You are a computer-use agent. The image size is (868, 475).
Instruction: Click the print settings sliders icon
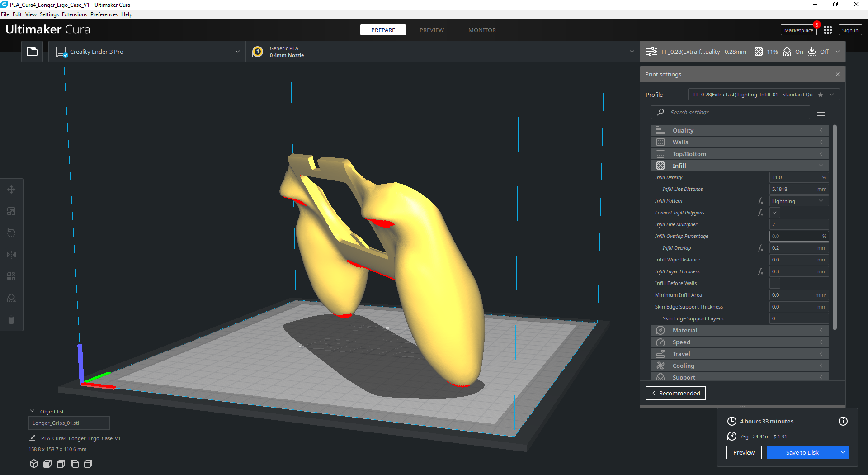pos(652,52)
